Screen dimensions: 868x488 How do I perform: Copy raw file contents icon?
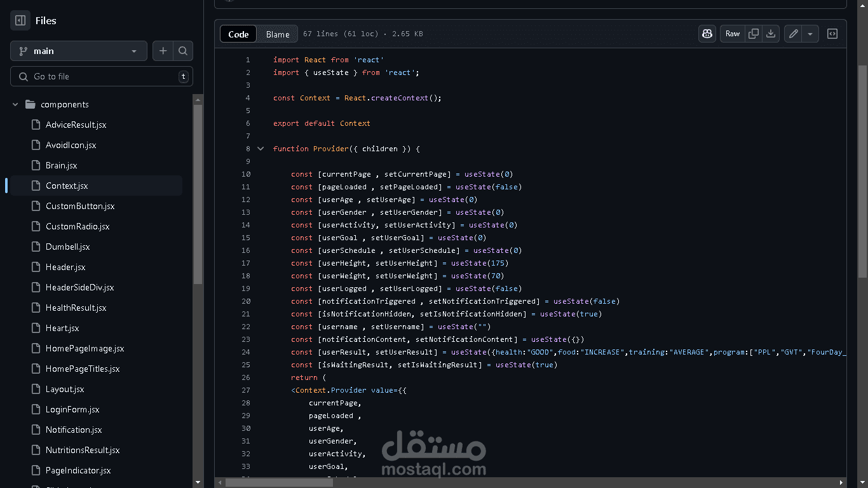pyautogui.click(x=754, y=34)
